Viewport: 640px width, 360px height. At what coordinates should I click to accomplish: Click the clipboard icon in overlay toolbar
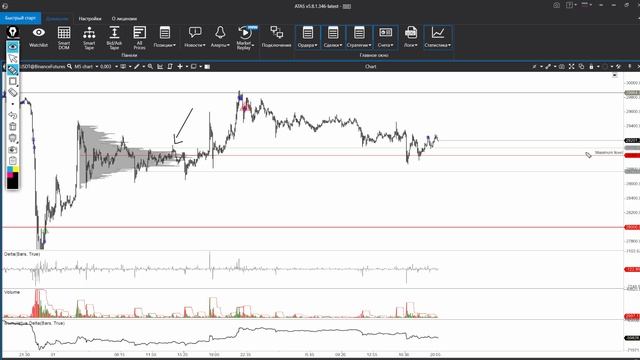(13, 161)
